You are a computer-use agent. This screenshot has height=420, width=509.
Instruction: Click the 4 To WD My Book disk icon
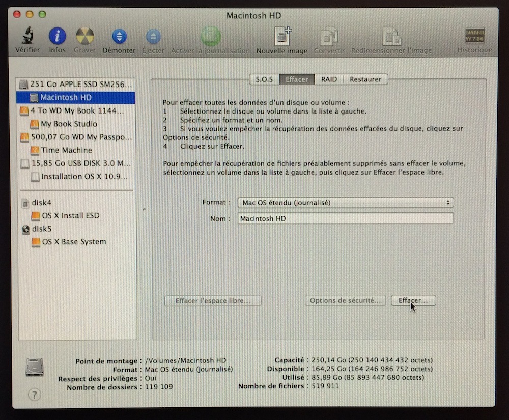click(24, 111)
